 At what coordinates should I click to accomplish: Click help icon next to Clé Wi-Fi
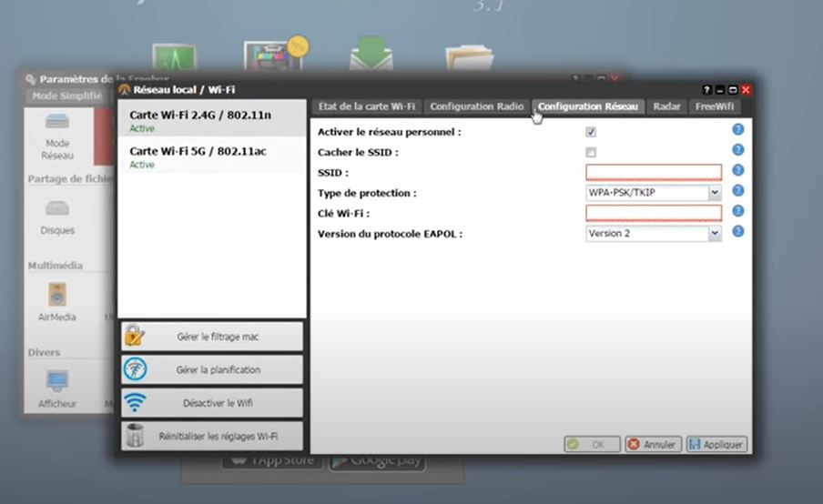[x=738, y=211]
